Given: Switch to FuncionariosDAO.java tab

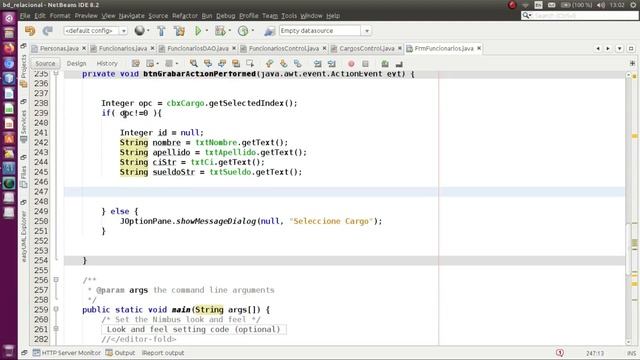Looking at the screenshot, I should coord(198,49).
